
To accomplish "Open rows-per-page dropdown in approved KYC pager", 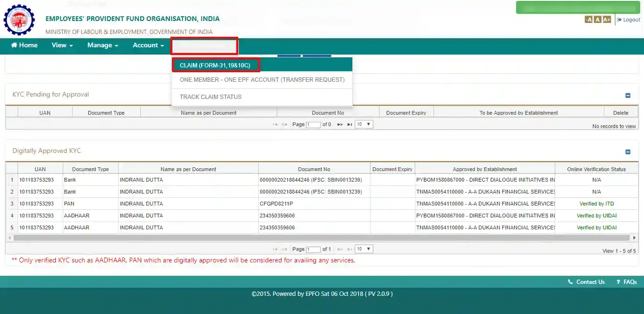I will [364, 249].
